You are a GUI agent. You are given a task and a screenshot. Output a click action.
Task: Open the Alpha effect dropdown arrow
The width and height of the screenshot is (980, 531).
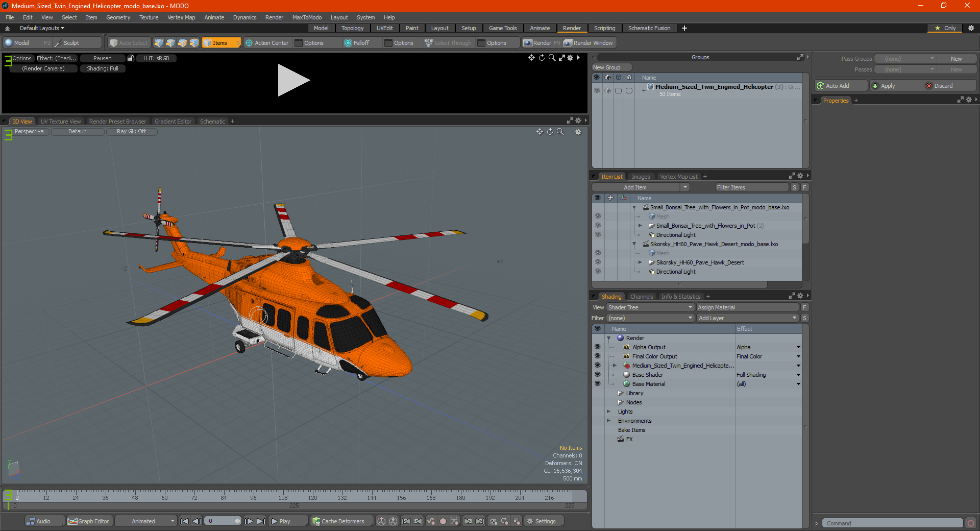tap(798, 347)
